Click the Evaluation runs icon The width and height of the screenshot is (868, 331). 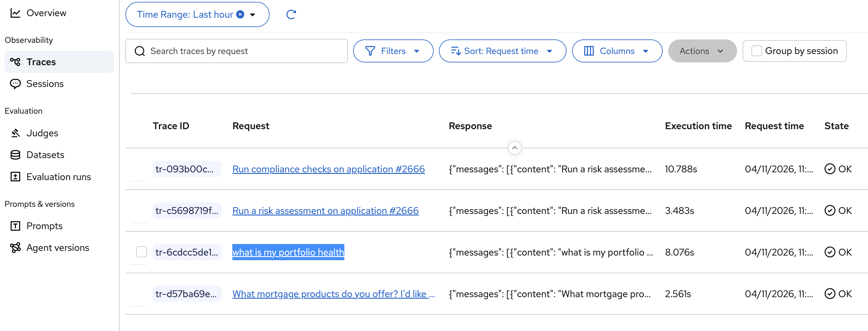[x=15, y=177]
